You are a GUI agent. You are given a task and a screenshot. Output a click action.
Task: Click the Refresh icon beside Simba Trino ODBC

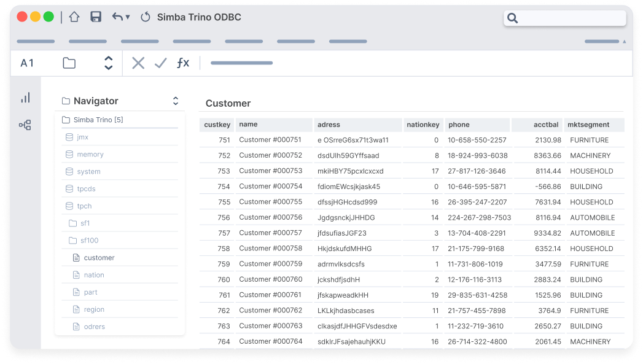pyautogui.click(x=146, y=17)
